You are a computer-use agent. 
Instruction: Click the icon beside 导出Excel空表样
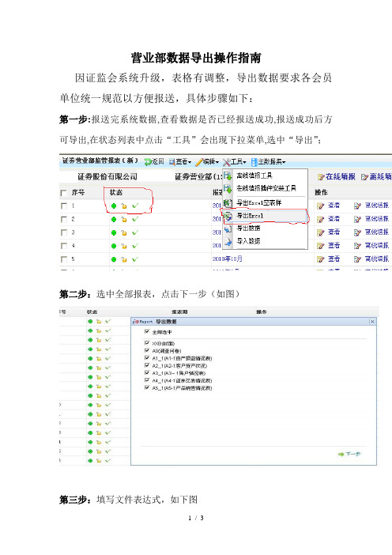tap(228, 203)
